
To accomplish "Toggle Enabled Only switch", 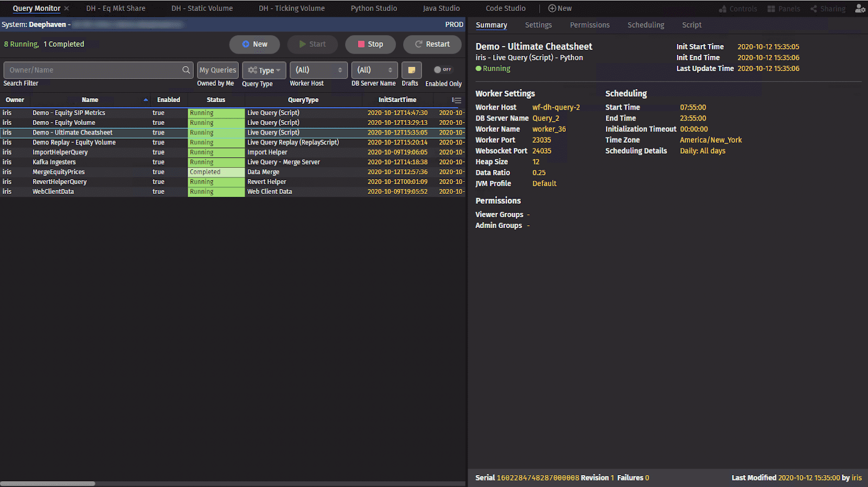I will (x=443, y=69).
